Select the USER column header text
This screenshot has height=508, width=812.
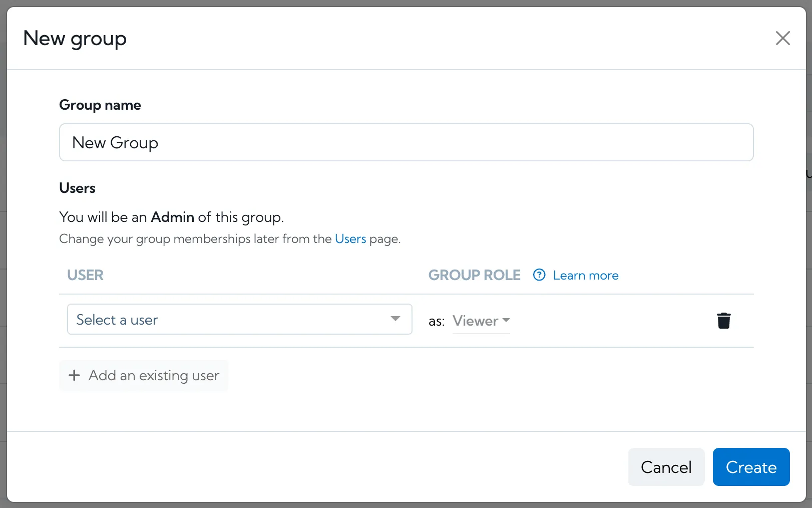tap(86, 275)
